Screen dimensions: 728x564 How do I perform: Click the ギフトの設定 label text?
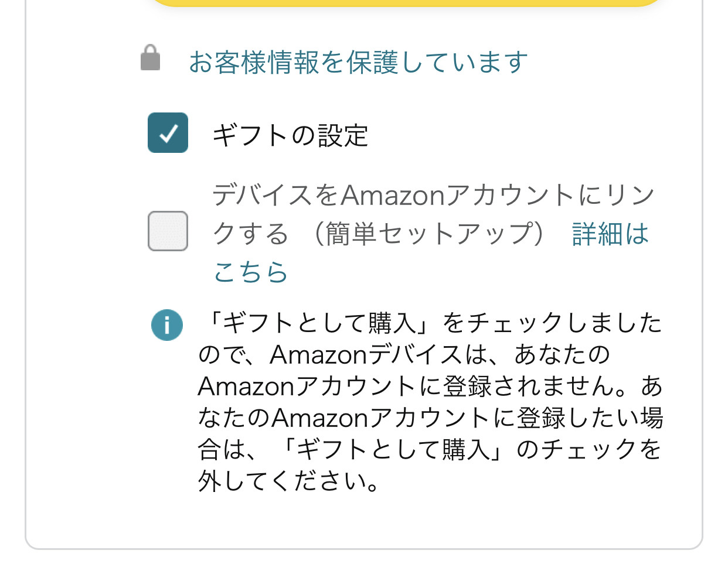click(x=290, y=135)
